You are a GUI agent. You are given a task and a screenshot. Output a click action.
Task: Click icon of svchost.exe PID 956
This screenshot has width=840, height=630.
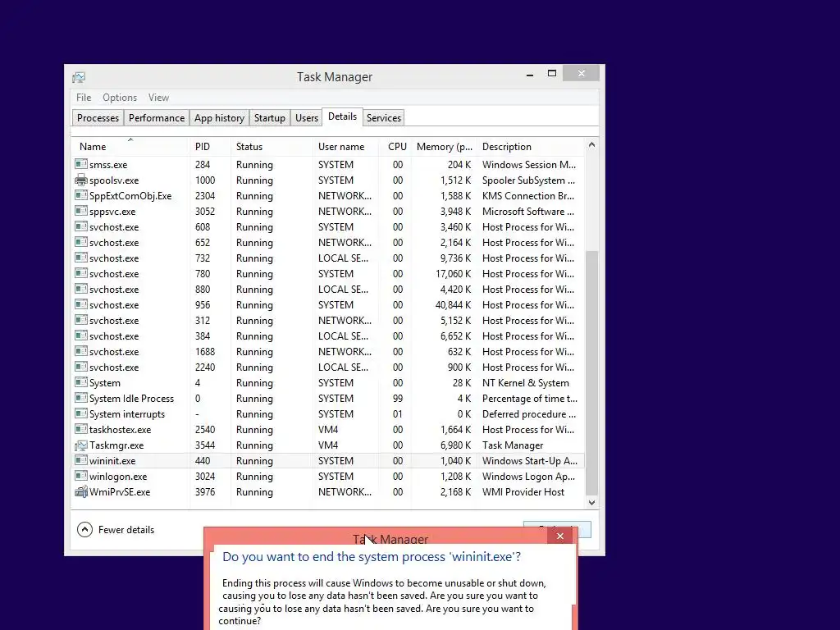(x=81, y=304)
